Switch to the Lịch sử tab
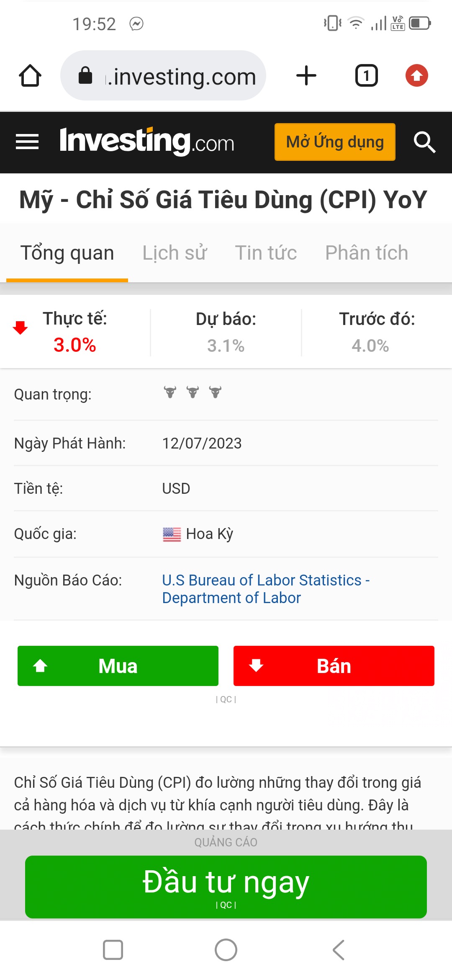Viewport: 452px width, 980px height. [x=175, y=253]
